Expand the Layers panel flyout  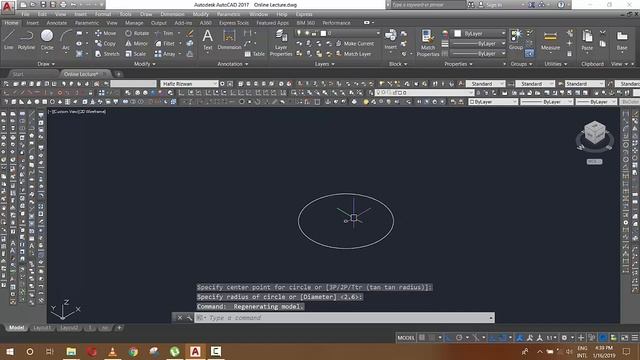pos(324,64)
